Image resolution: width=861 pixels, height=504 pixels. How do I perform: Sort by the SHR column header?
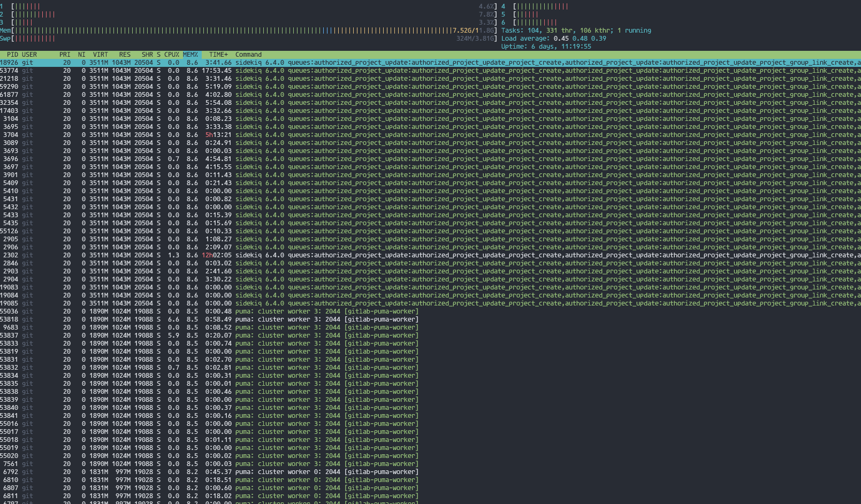[147, 55]
